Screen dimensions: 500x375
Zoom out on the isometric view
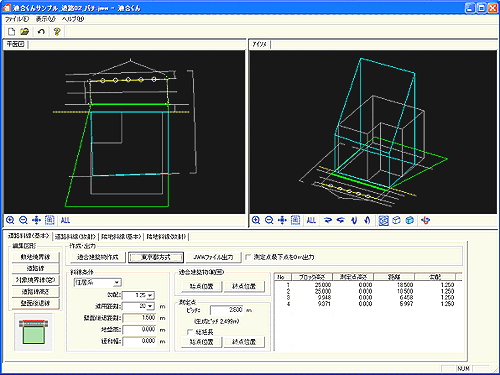pyautogui.click(x=269, y=220)
